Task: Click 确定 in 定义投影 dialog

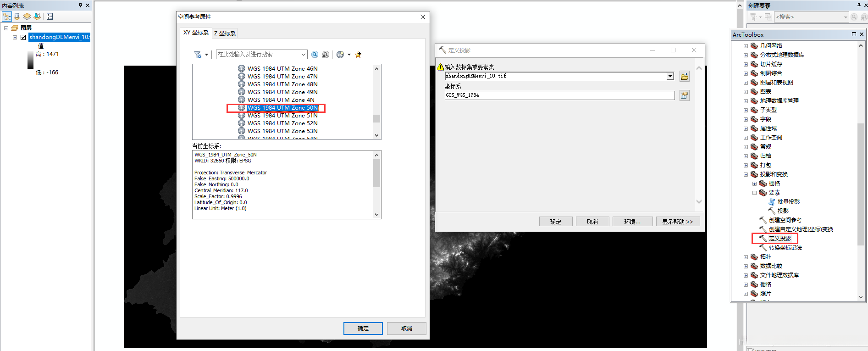Action: click(556, 222)
